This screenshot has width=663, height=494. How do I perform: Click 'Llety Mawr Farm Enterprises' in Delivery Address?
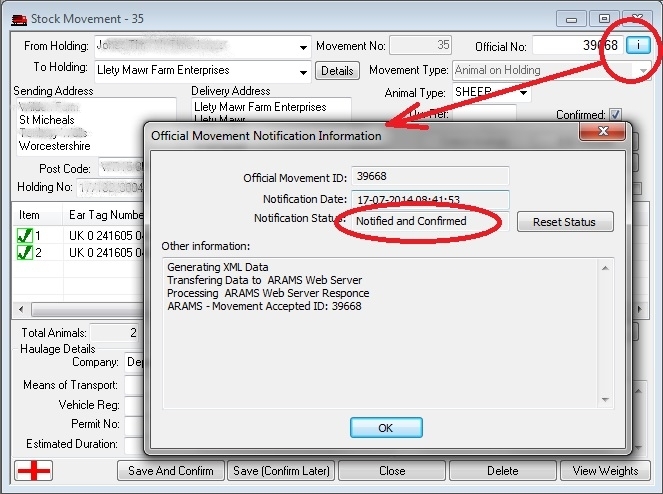click(260, 107)
